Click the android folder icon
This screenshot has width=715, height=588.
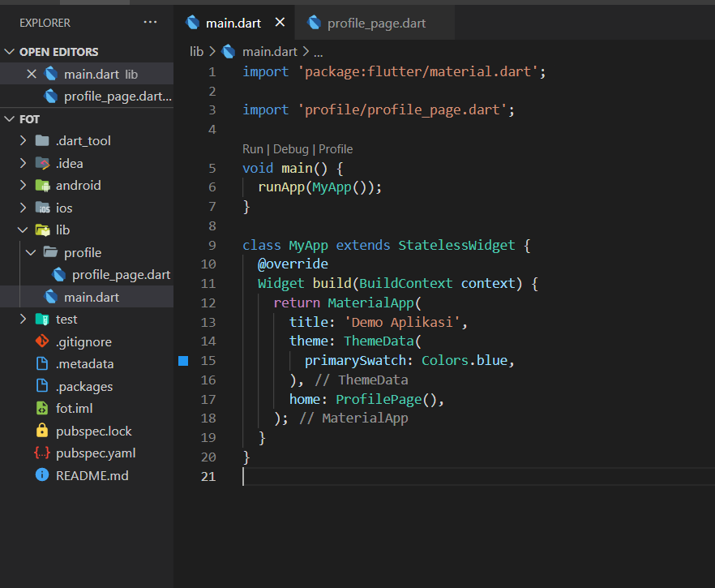42,186
